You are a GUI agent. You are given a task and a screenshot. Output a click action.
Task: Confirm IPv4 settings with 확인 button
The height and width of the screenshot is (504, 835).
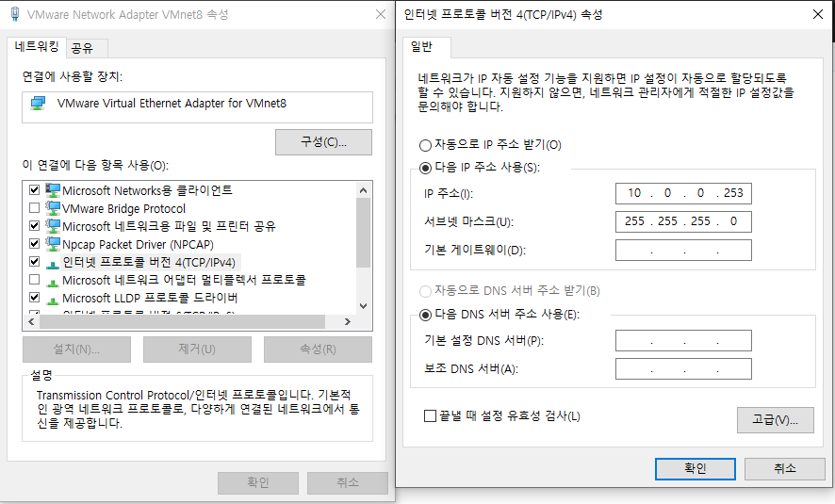pyautogui.click(x=696, y=468)
